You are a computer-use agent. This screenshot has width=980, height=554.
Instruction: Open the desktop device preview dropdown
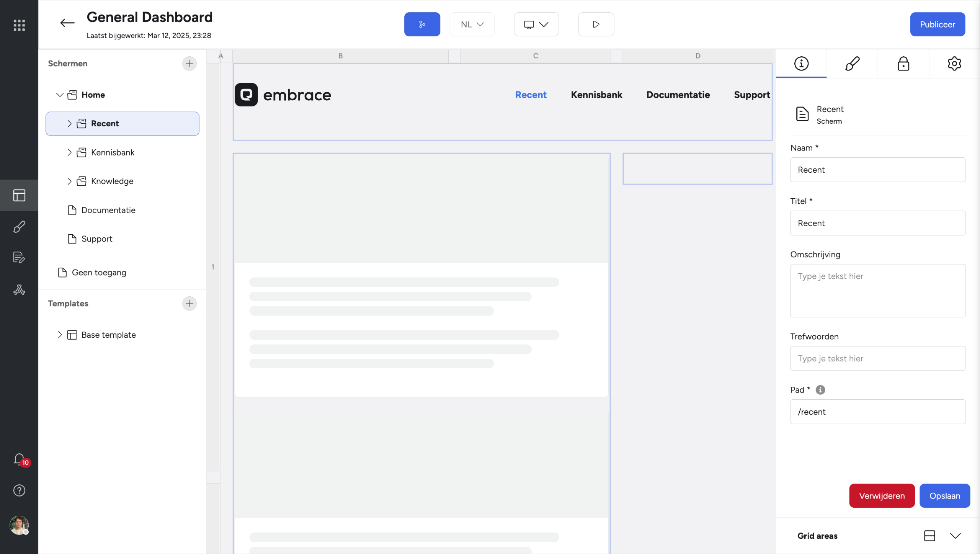click(536, 25)
